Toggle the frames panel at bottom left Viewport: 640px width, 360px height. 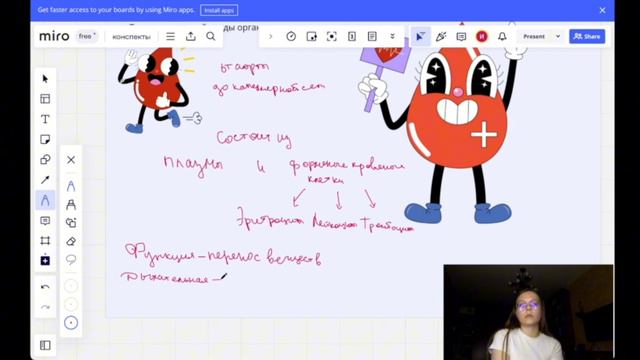click(45, 345)
